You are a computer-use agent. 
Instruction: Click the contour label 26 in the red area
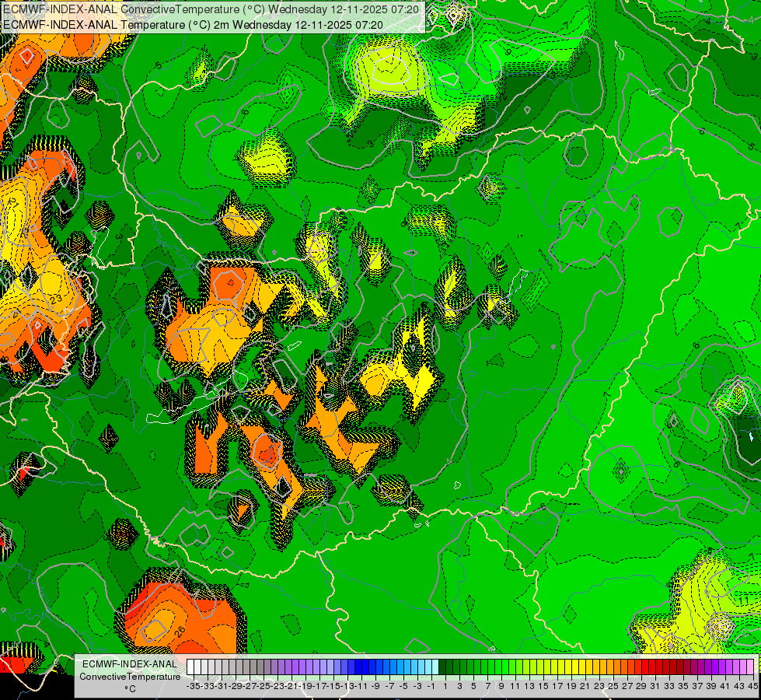pos(180,632)
